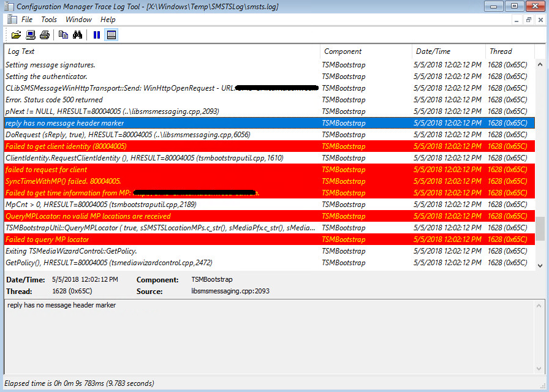Screen dimensions: 549x392
Task: Select the 'Setting message signatures.' log row
Action: tap(270, 65)
